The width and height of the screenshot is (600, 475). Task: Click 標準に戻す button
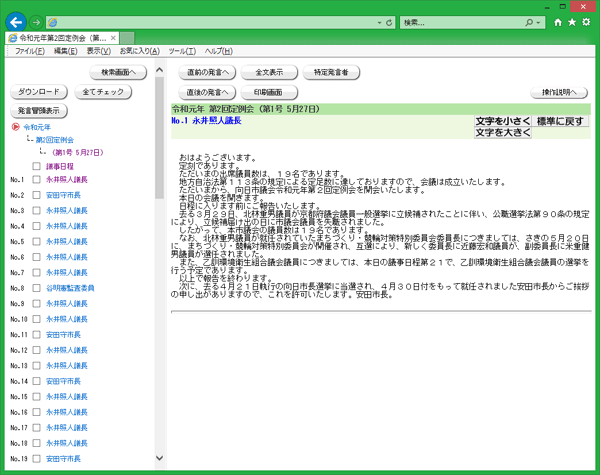560,121
